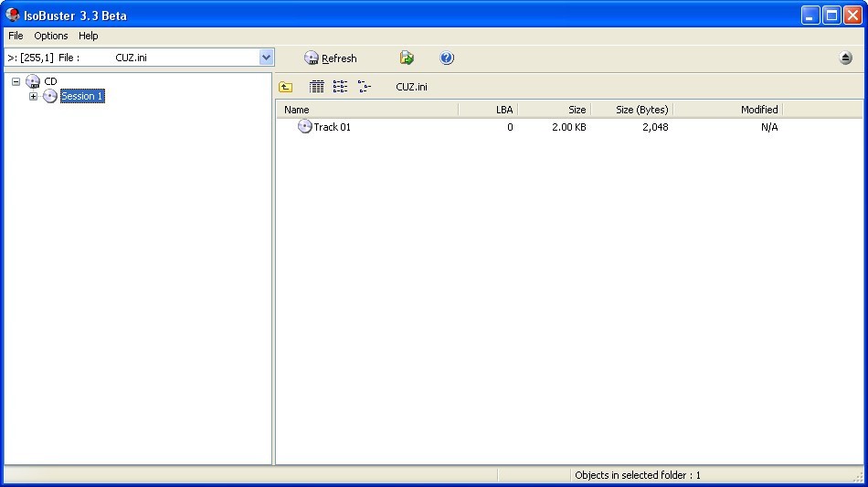Click 'Objects in selected folder : 1' status
This screenshot has width=868, height=487.
click(x=638, y=475)
